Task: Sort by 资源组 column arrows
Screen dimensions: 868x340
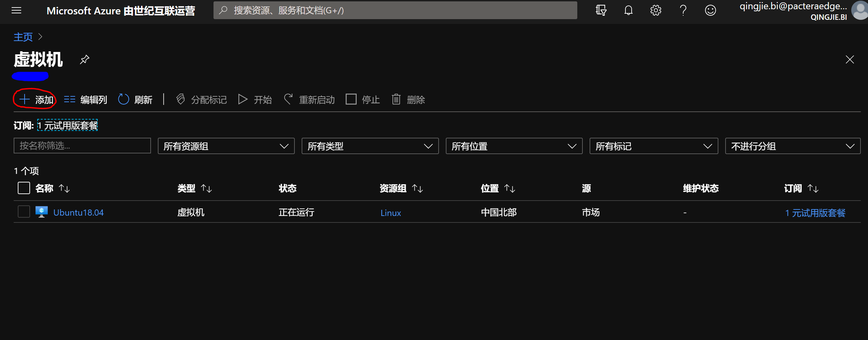Action: click(x=417, y=188)
